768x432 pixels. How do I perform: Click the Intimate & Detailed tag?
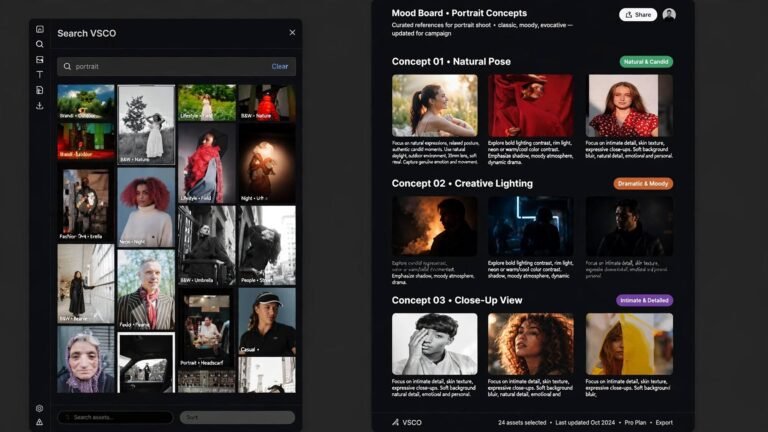click(x=645, y=300)
